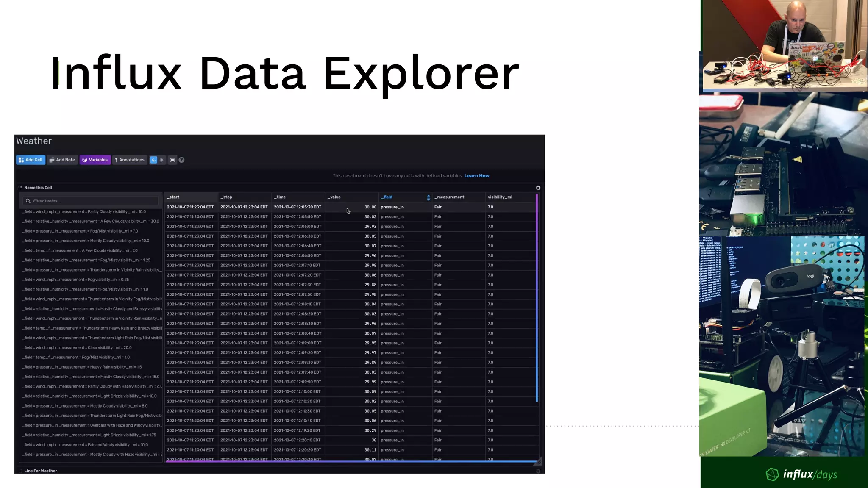868x488 pixels.
Task: Grab the drag handle beside Name this Cell
Action: pos(20,188)
